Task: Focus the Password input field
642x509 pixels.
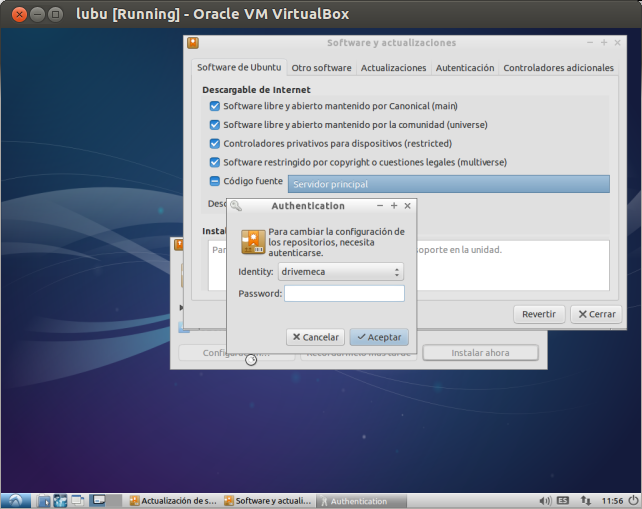Action: coord(344,293)
